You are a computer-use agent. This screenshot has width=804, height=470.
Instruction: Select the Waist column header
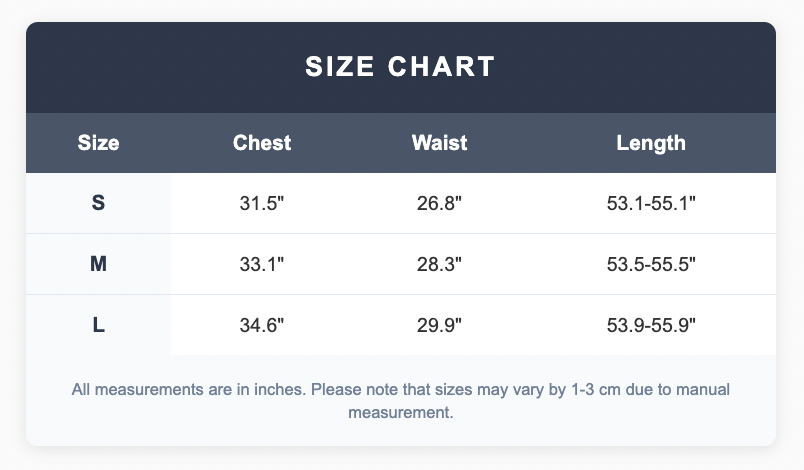point(439,143)
